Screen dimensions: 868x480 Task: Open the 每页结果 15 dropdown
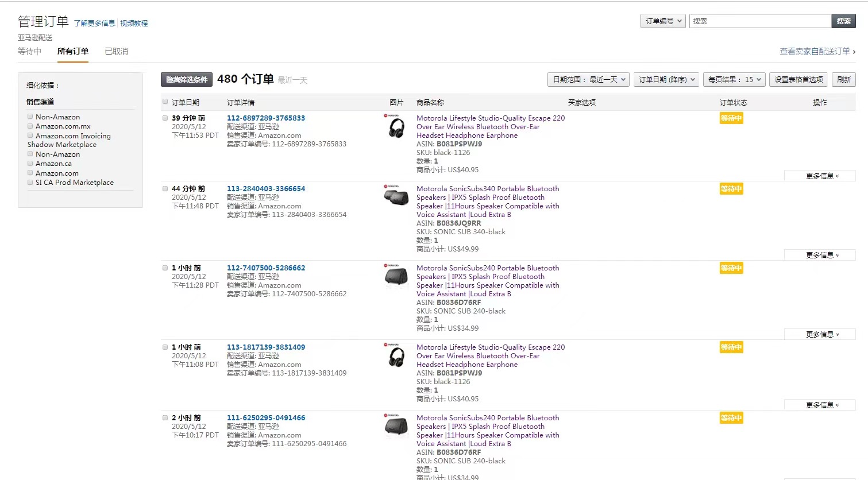[x=734, y=80]
